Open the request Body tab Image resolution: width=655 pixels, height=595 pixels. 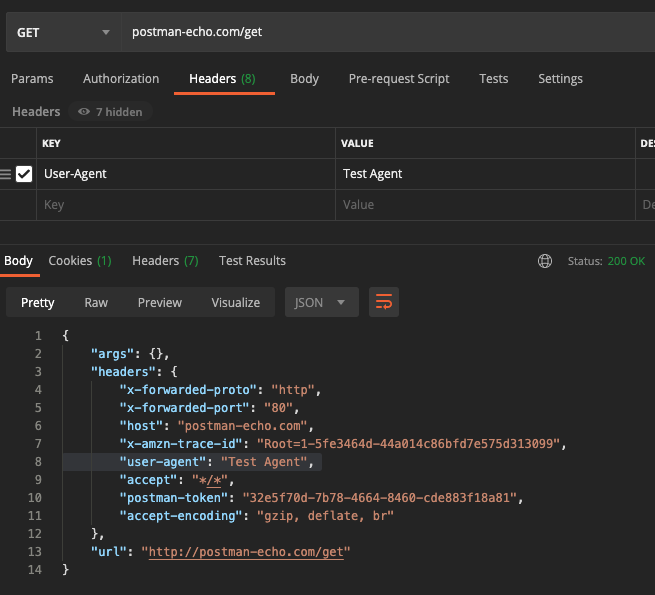tap(305, 79)
